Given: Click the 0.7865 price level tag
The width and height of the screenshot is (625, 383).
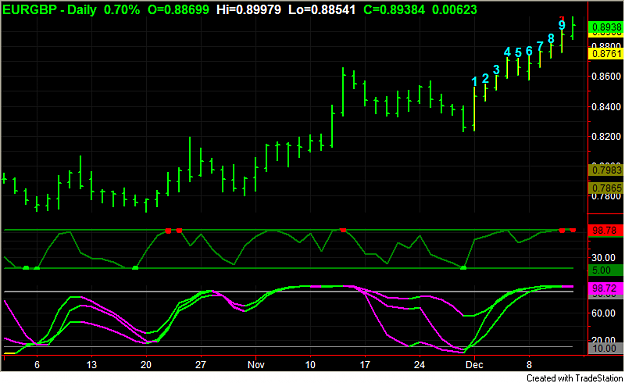Looking at the screenshot, I should tap(606, 188).
